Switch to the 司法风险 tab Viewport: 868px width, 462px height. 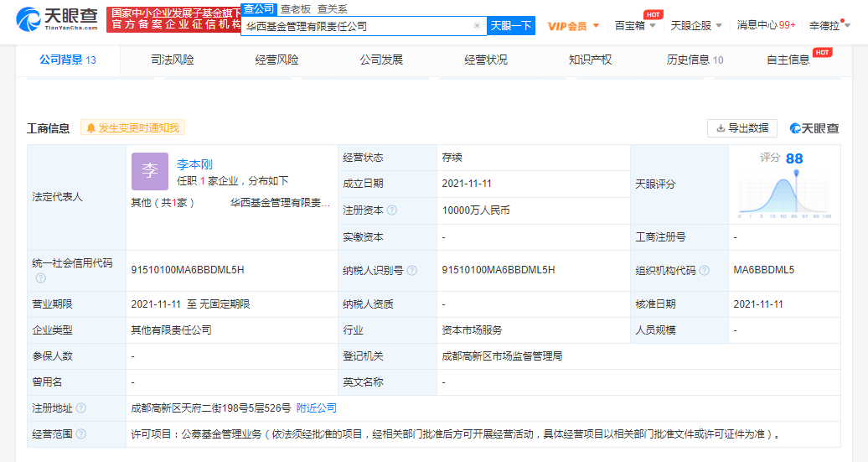point(172,60)
